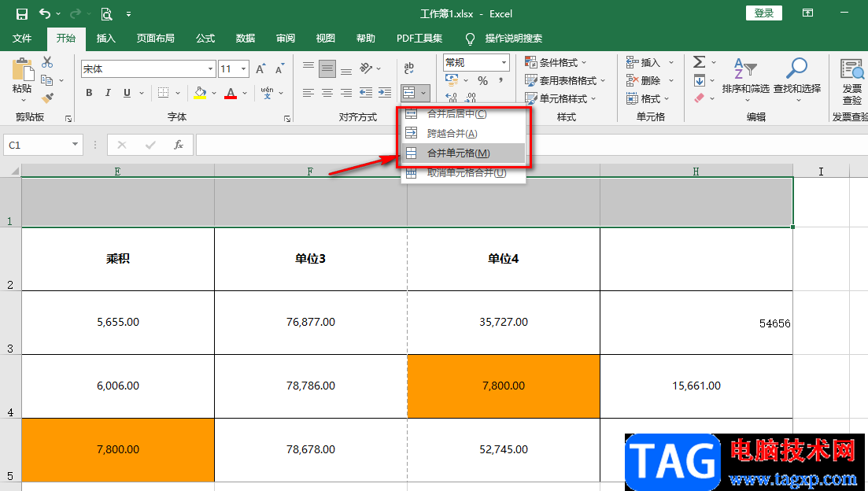Apply red font color A
868x491 pixels.
[231, 92]
